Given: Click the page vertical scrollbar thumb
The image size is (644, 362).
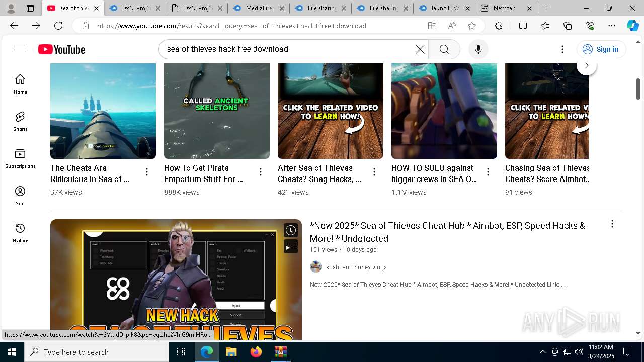Looking at the screenshot, I should [x=638, y=89].
